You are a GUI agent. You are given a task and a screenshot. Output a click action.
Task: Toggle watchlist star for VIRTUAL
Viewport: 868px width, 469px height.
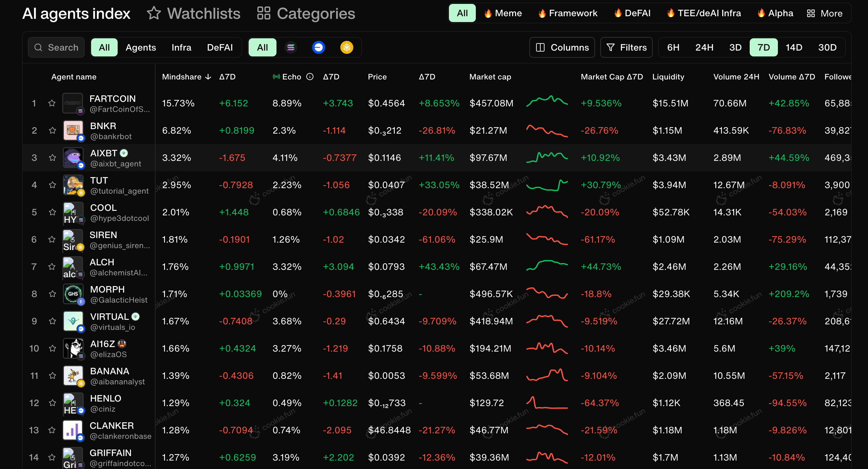click(52, 321)
